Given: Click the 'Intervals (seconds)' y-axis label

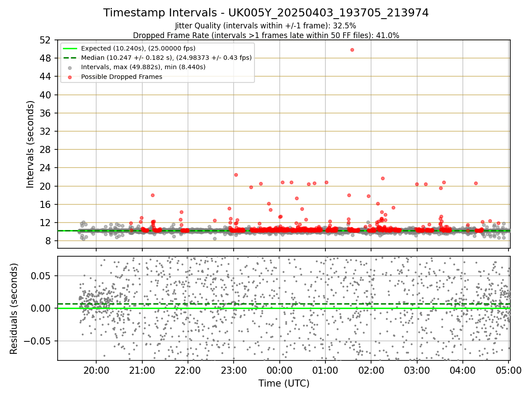Looking at the screenshot, I should (x=30, y=144).
